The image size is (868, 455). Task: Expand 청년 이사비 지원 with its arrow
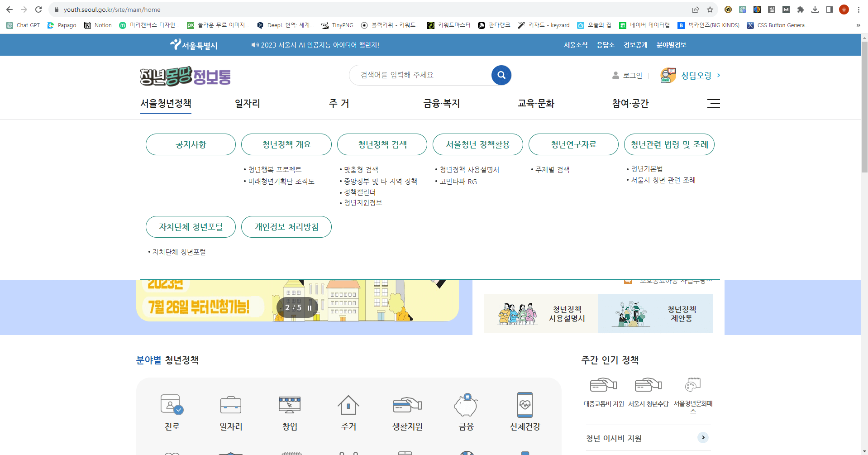pyautogui.click(x=703, y=438)
